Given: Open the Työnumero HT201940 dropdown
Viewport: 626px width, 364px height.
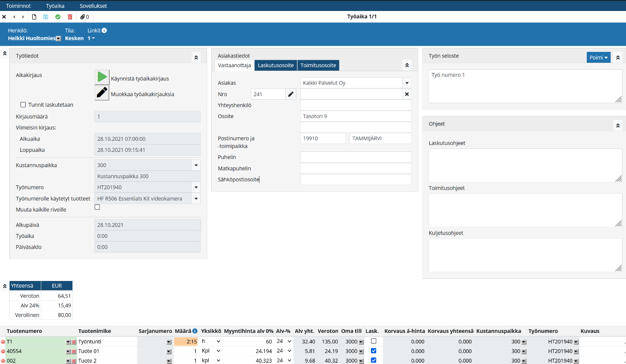Looking at the screenshot, I should pos(196,187).
